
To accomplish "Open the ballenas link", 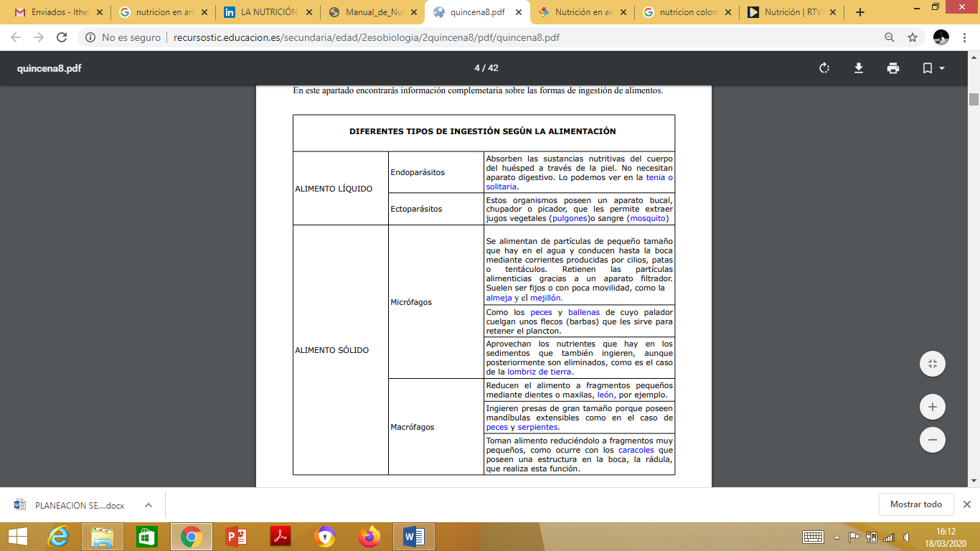I will point(584,312).
